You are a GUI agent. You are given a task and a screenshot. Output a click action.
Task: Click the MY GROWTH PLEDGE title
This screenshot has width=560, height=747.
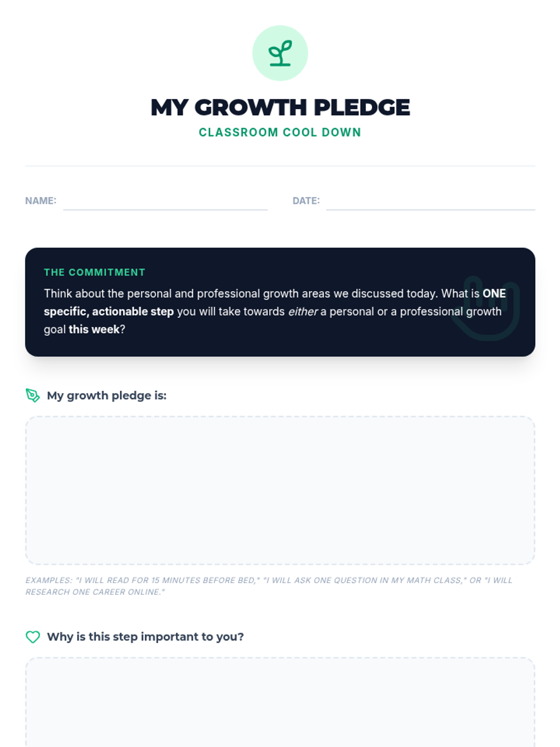280,107
